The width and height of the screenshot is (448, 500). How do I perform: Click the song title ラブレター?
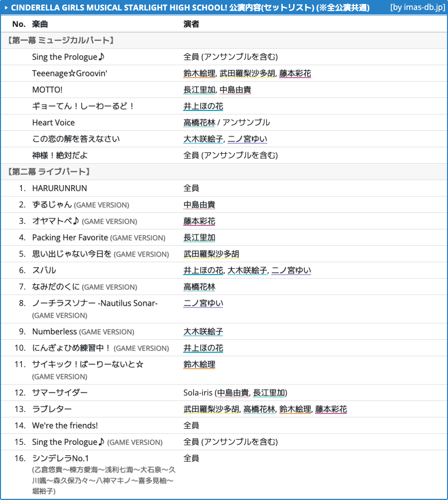[x=52, y=409]
